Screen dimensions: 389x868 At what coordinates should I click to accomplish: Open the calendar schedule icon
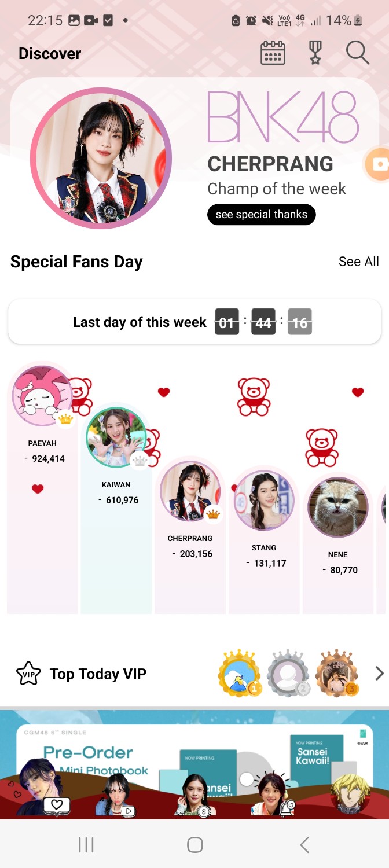(273, 53)
